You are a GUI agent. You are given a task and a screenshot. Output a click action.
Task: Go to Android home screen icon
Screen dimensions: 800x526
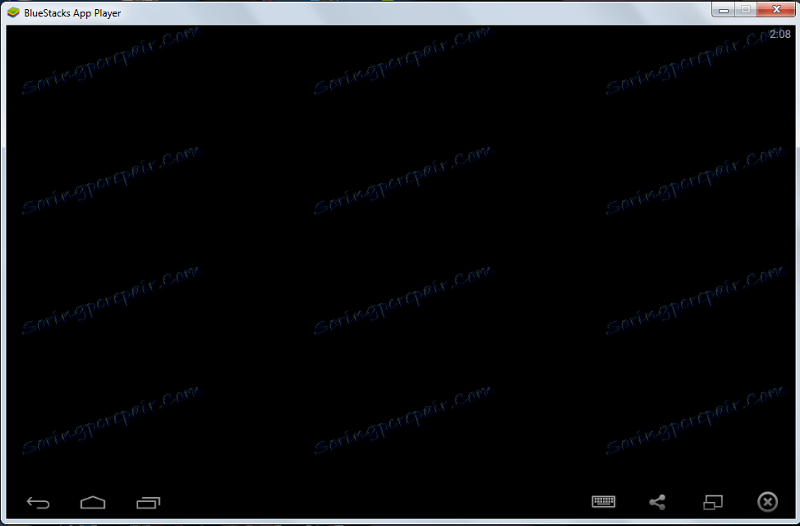tap(93, 503)
